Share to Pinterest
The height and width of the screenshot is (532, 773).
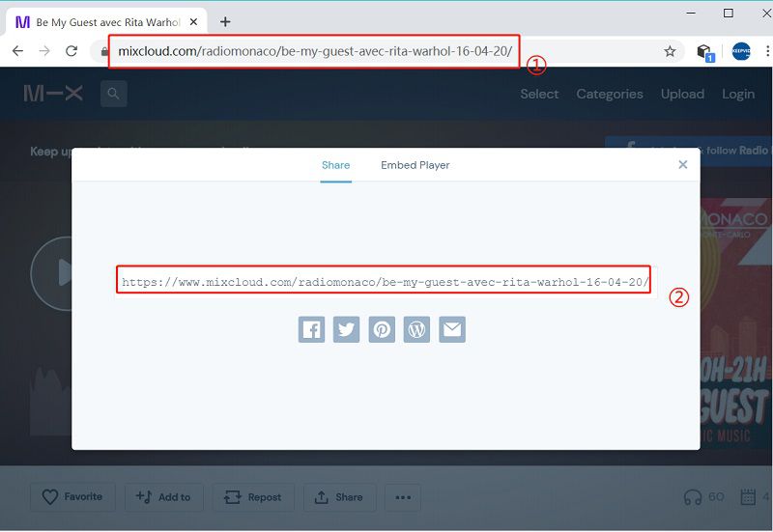tap(382, 329)
